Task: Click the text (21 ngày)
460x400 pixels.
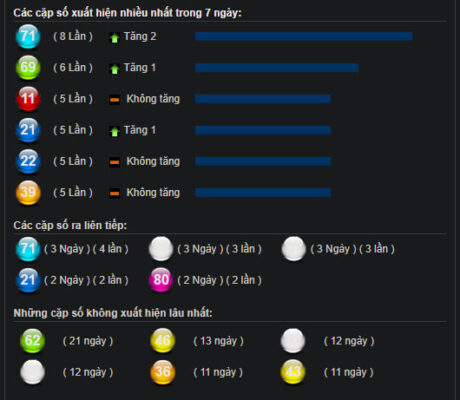Action: coord(88,341)
